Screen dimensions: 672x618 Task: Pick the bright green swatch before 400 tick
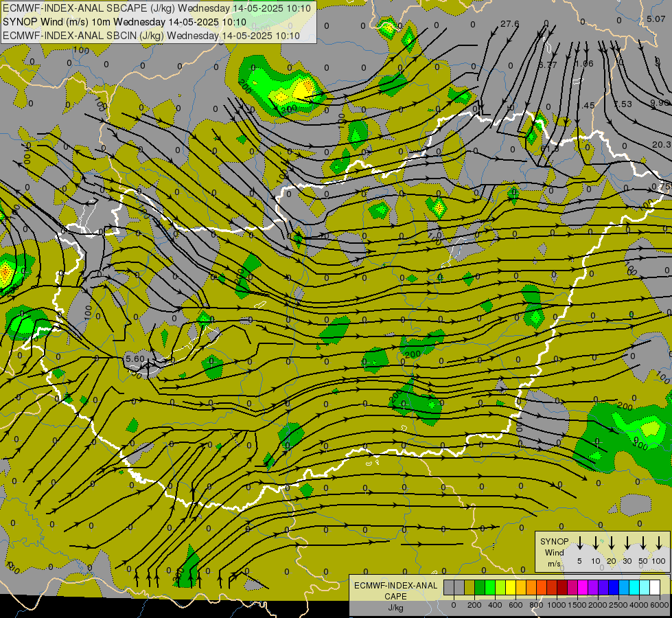(x=490, y=588)
